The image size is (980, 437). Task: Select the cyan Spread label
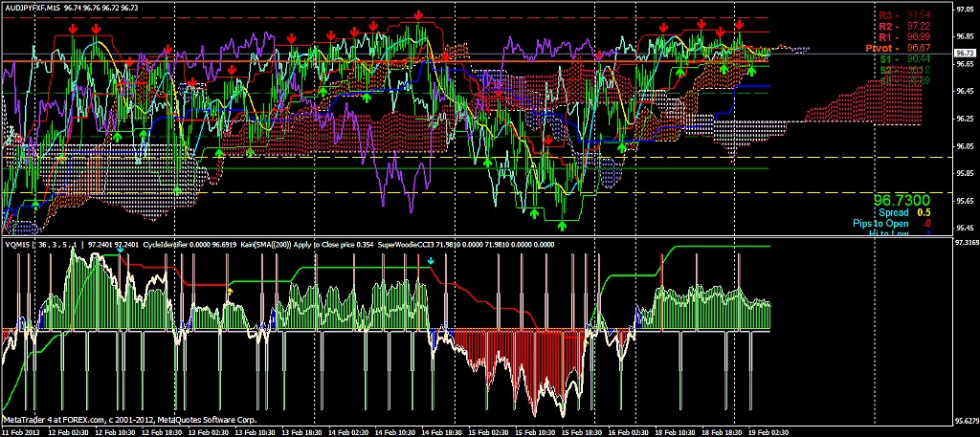(x=894, y=213)
